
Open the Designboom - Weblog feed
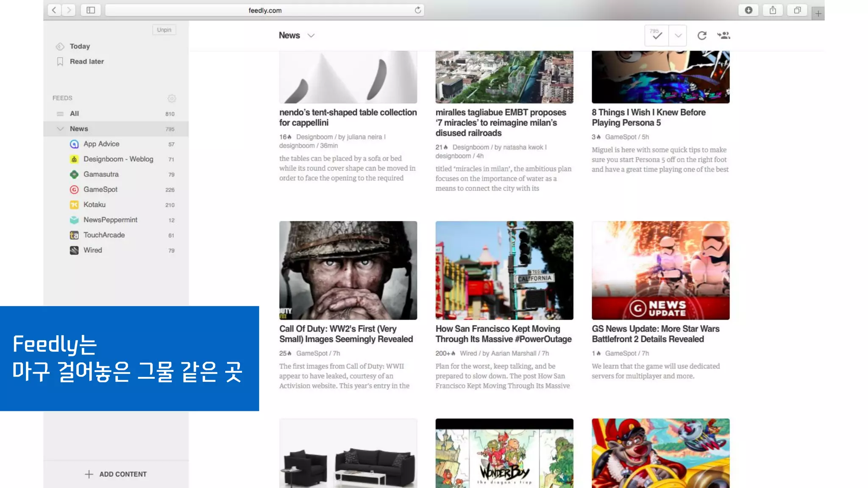pyautogui.click(x=116, y=159)
